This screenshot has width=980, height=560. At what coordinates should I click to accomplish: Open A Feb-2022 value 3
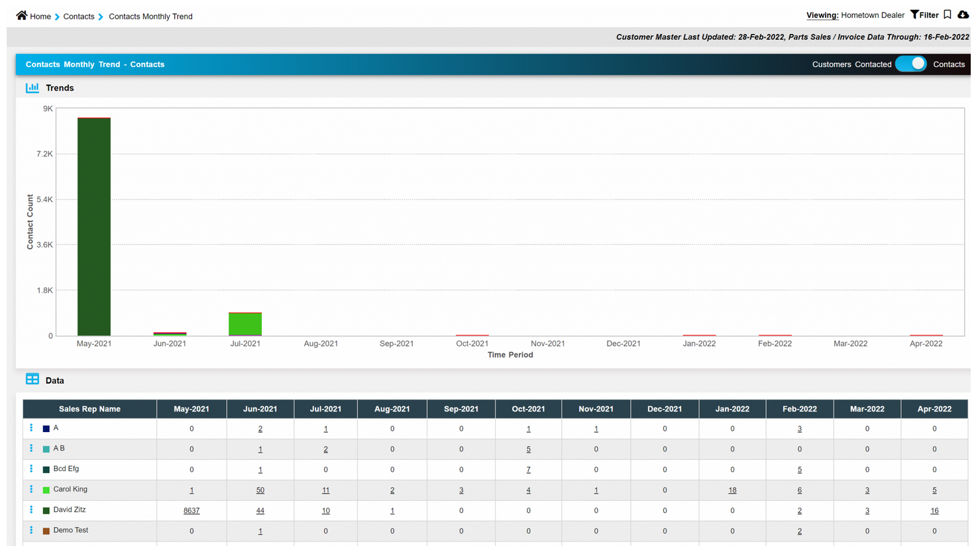tap(800, 429)
